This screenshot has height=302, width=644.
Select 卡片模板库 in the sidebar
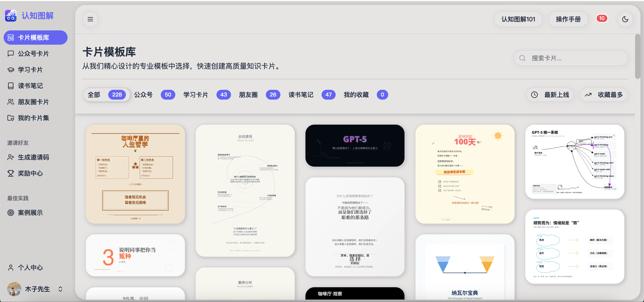pyautogui.click(x=36, y=38)
